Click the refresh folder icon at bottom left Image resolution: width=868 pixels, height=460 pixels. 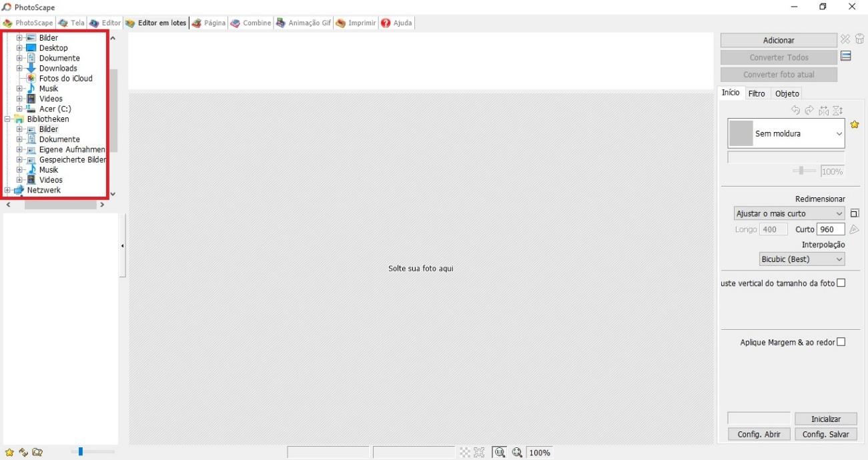(23, 452)
